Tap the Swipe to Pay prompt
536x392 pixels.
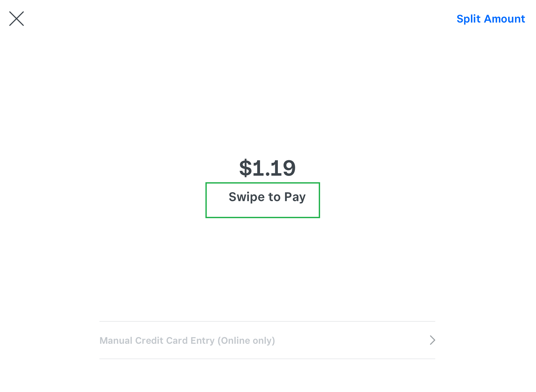click(x=267, y=197)
